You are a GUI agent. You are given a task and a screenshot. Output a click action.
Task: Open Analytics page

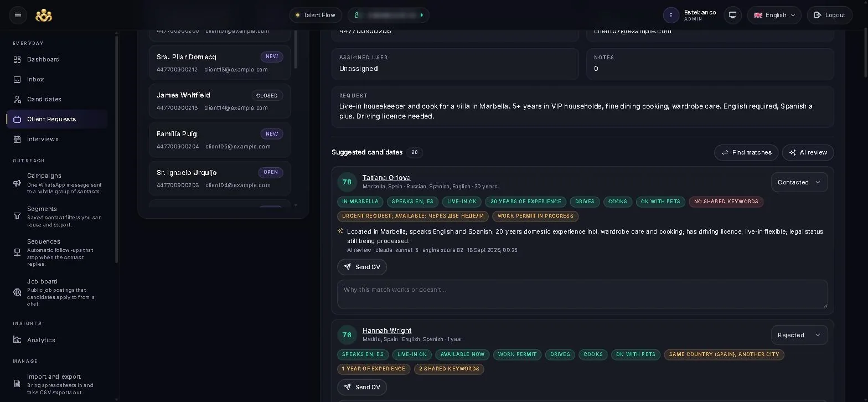[57, 340]
